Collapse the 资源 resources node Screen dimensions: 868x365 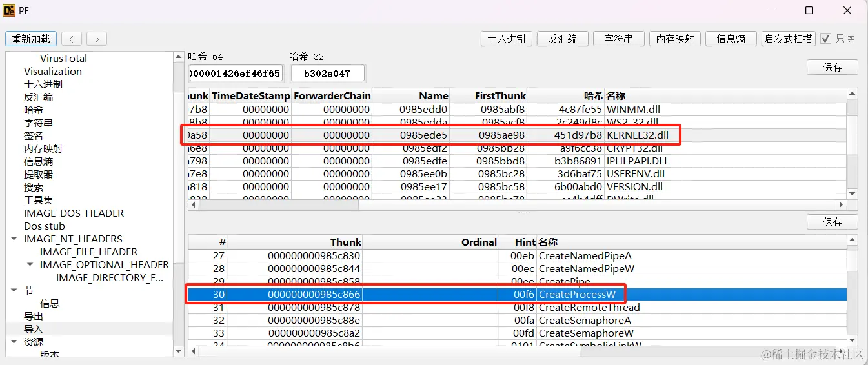tap(14, 342)
